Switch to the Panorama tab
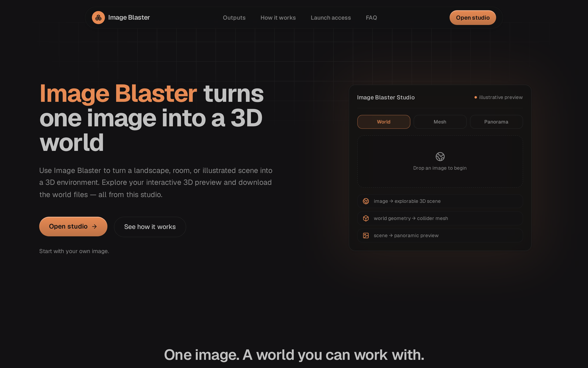The height and width of the screenshot is (368, 588). click(x=496, y=122)
